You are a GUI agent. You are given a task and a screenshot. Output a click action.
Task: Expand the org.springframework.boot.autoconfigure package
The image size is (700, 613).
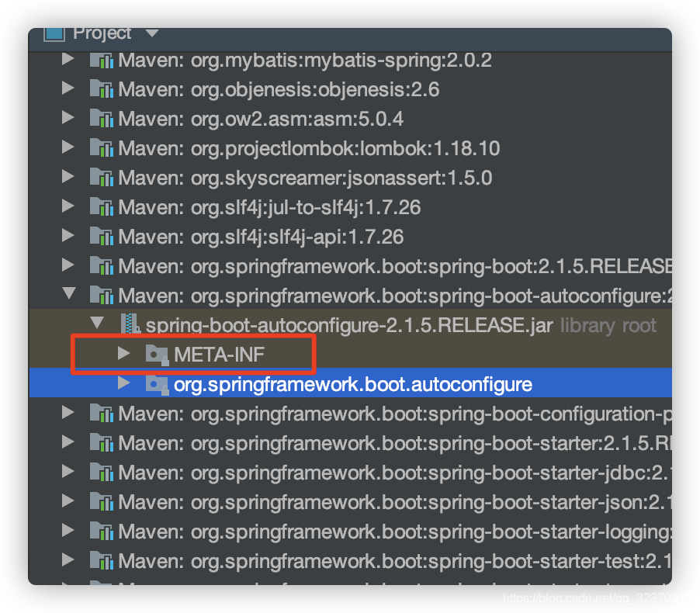click(x=123, y=383)
